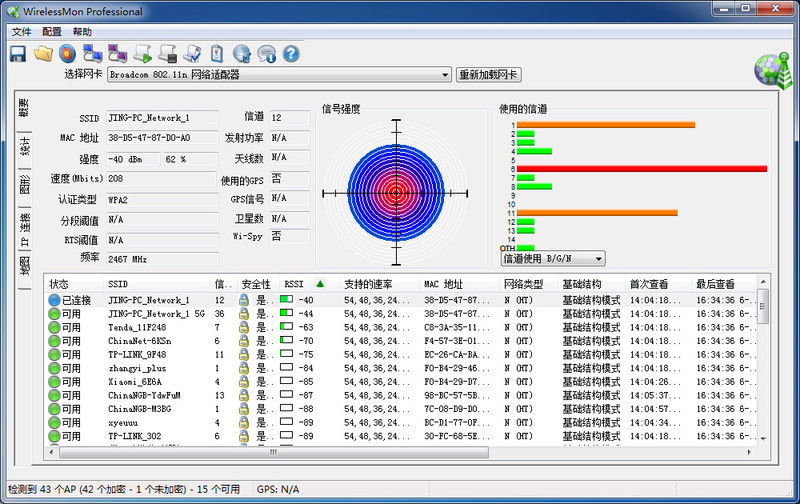
Task: Open the 选择网卡 adapter dropdown
Action: click(445, 75)
